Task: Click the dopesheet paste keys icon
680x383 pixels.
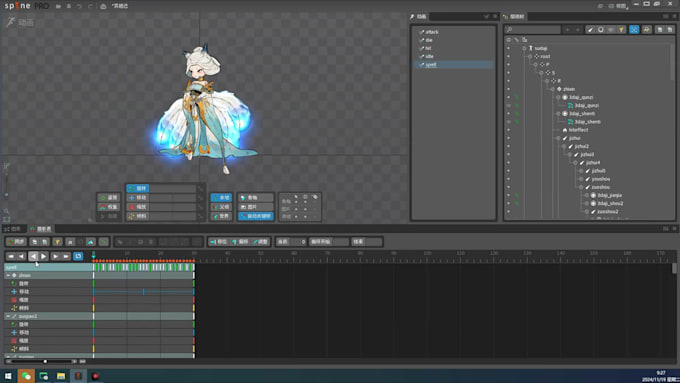Action: coord(45,242)
